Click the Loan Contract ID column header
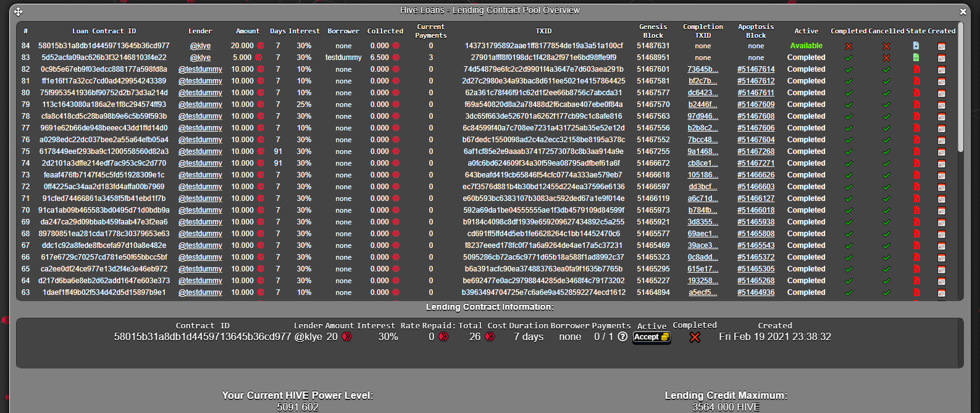Viewport: 980px width, 413px height. click(104, 31)
